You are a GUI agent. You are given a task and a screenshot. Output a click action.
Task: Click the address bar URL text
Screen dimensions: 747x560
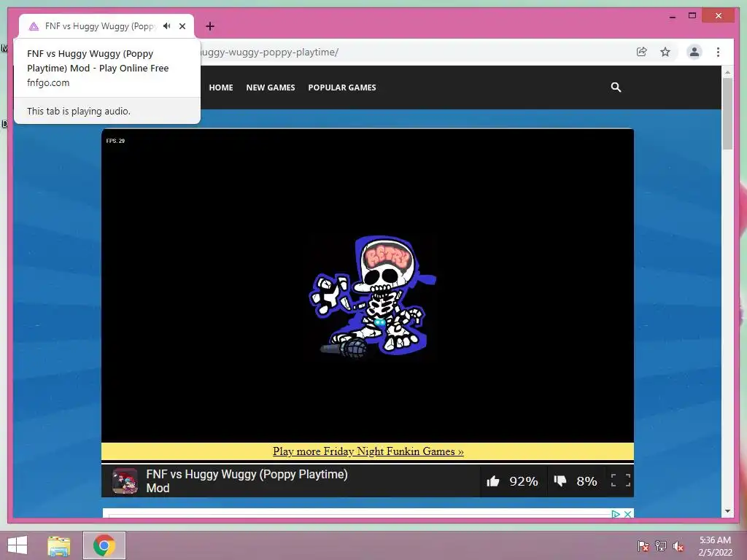click(268, 52)
